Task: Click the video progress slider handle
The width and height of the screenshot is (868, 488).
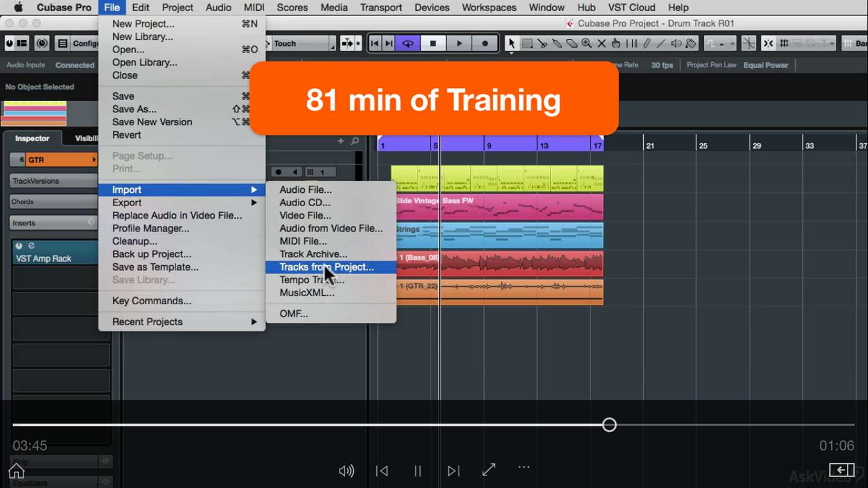Action: click(609, 425)
